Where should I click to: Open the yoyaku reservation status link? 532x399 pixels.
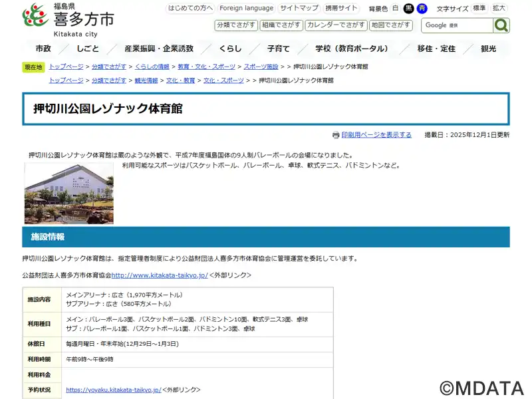[113, 390]
